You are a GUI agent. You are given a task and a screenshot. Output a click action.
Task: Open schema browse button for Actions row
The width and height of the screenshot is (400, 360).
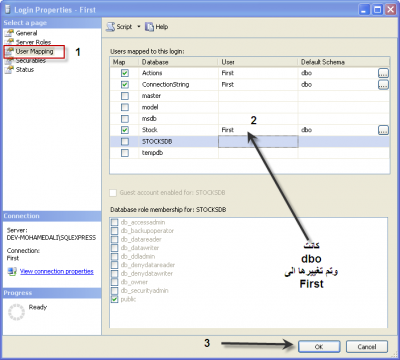coord(383,73)
